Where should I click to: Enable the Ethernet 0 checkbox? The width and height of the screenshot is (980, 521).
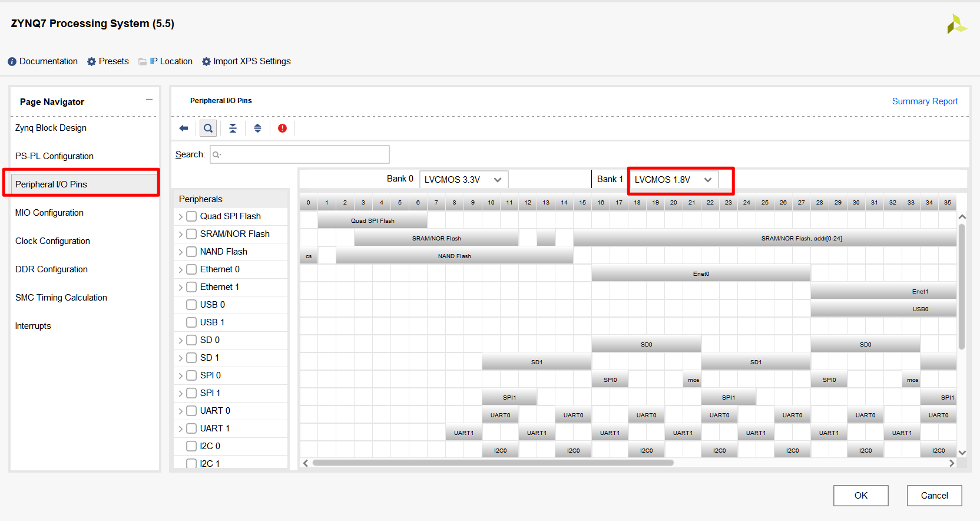click(x=191, y=269)
